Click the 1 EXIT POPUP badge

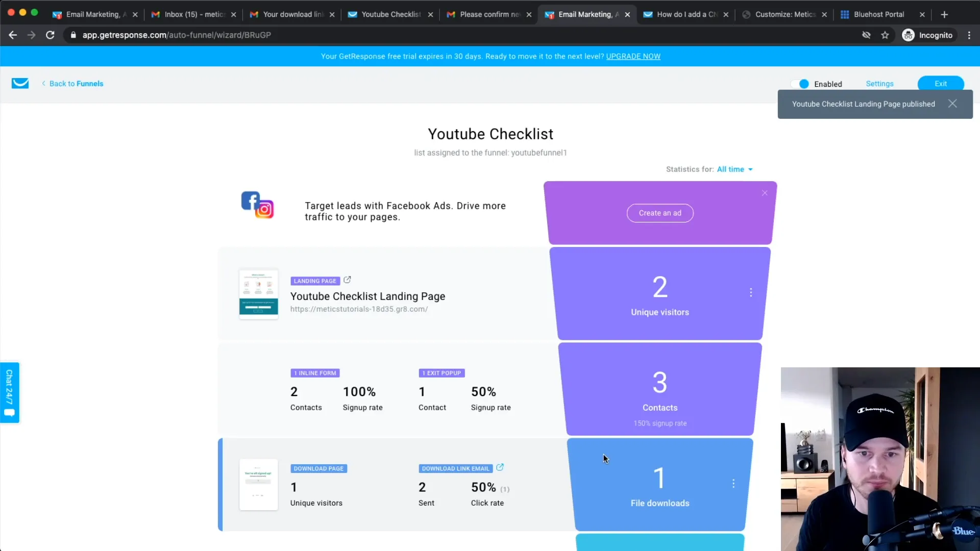point(442,373)
